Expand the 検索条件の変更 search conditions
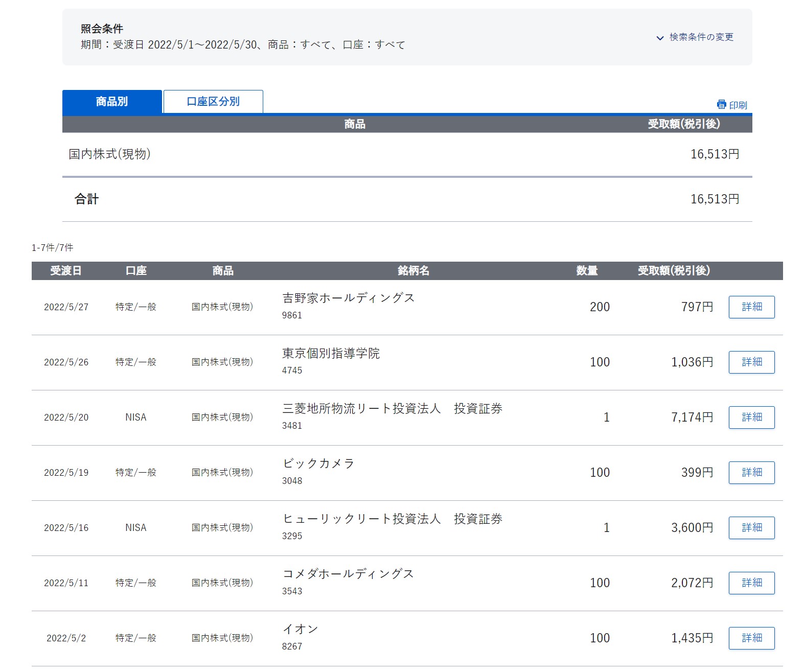Viewport: 804px width, 672px height. click(695, 37)
